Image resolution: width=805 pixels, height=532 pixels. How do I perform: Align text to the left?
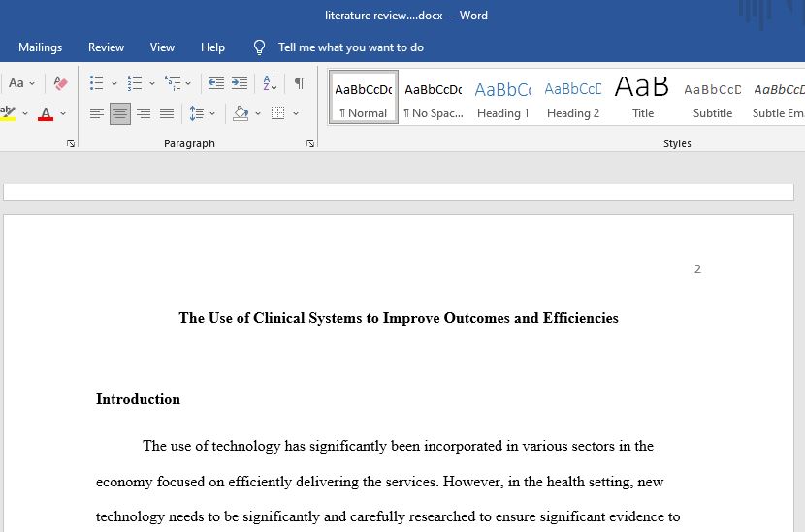coord(97,113)
